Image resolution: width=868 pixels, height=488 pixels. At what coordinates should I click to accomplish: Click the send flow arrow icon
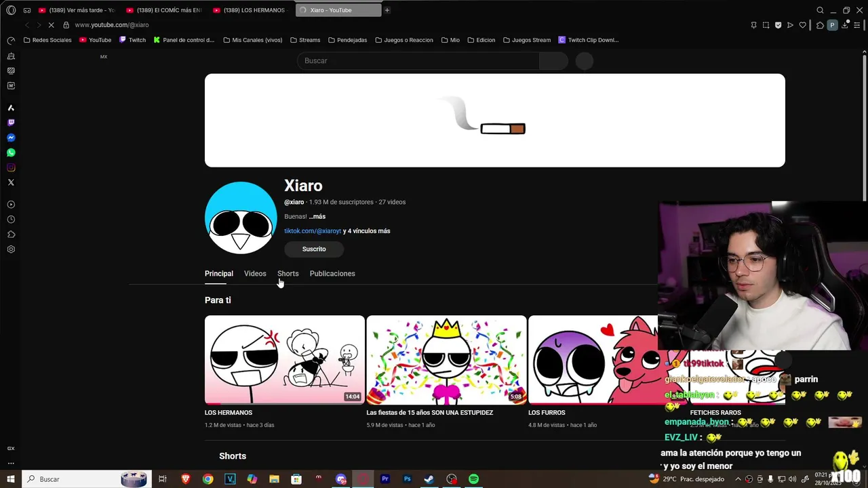(790, 25)
